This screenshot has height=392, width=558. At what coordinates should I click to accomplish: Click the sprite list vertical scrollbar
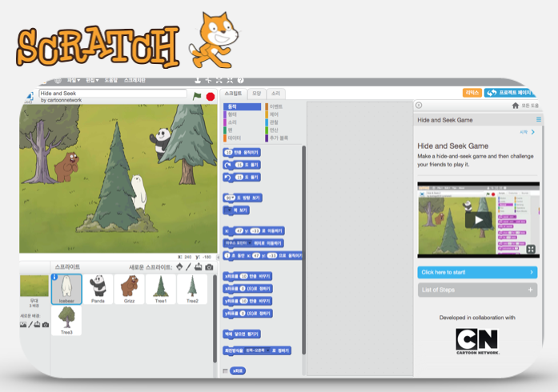(x=215, y=318)
